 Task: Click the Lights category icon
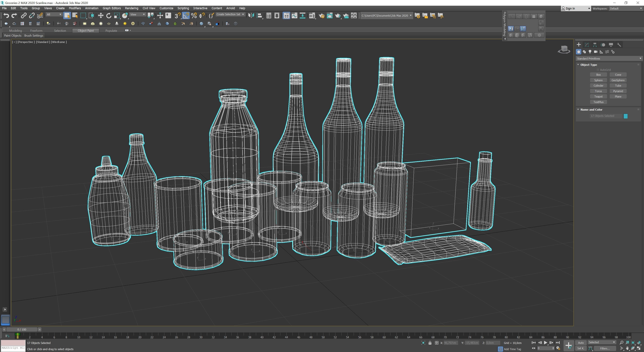point(590,52)
